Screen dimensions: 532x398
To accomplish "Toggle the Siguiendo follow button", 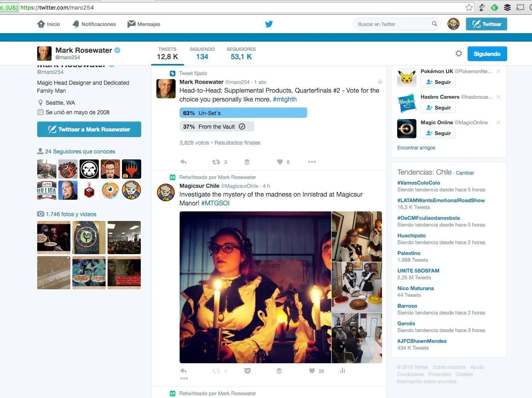I will coord(487,54).
